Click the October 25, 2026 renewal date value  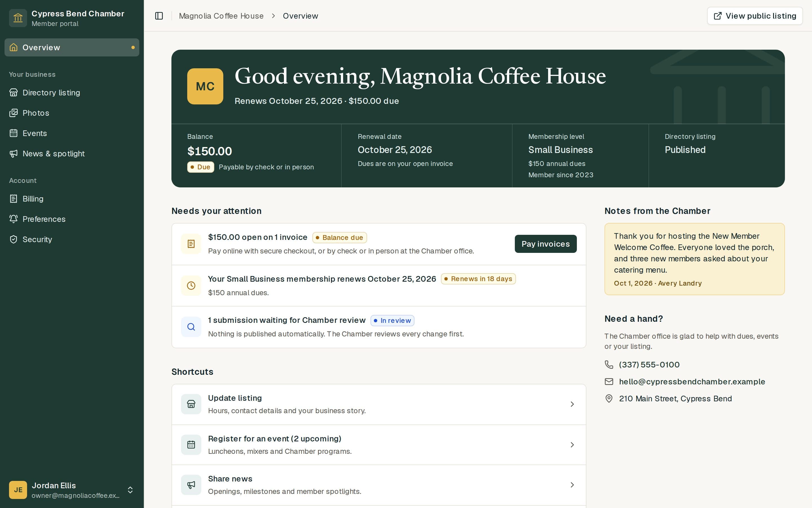click(395, 150)
